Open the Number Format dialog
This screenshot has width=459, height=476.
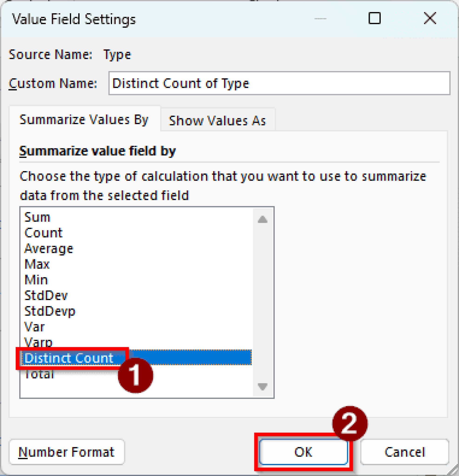(x=67, y=452)
